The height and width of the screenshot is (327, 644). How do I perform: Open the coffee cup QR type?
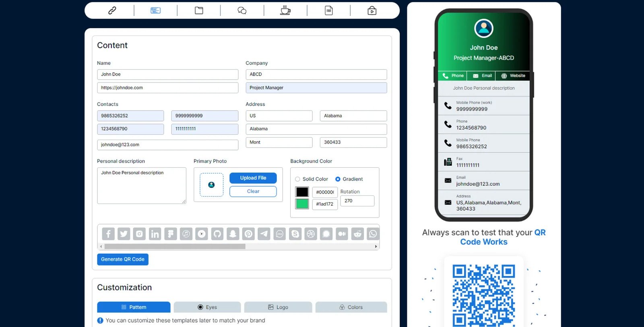[x=285, y=10]
